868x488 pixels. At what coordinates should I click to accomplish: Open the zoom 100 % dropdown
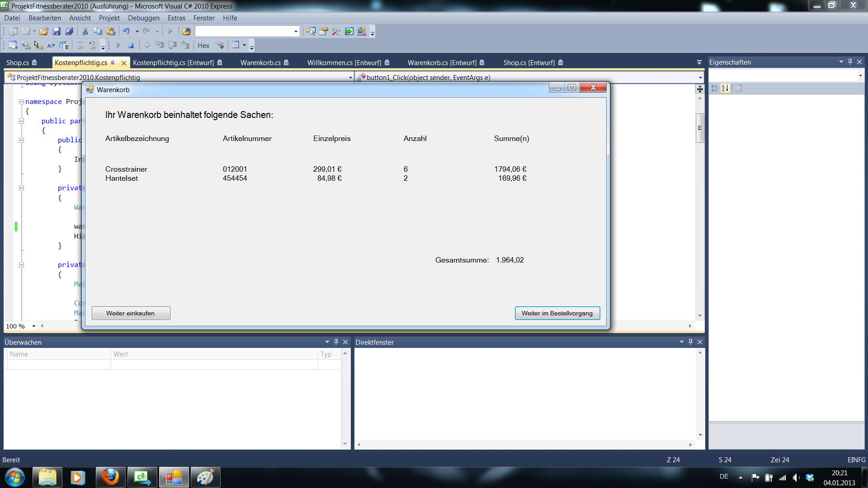pyautogui.click(x=34, y=326)
